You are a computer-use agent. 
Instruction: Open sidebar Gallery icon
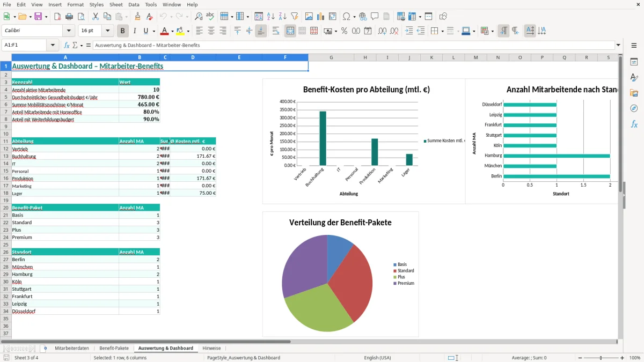pos(634,93)
